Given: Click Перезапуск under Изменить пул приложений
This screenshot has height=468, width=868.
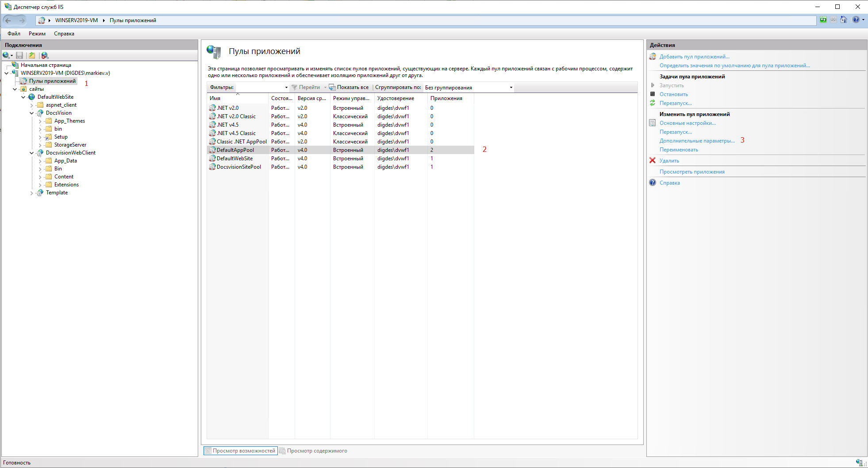Looking at the screenshot, I should pyautogui.click(x=676, y=132).
